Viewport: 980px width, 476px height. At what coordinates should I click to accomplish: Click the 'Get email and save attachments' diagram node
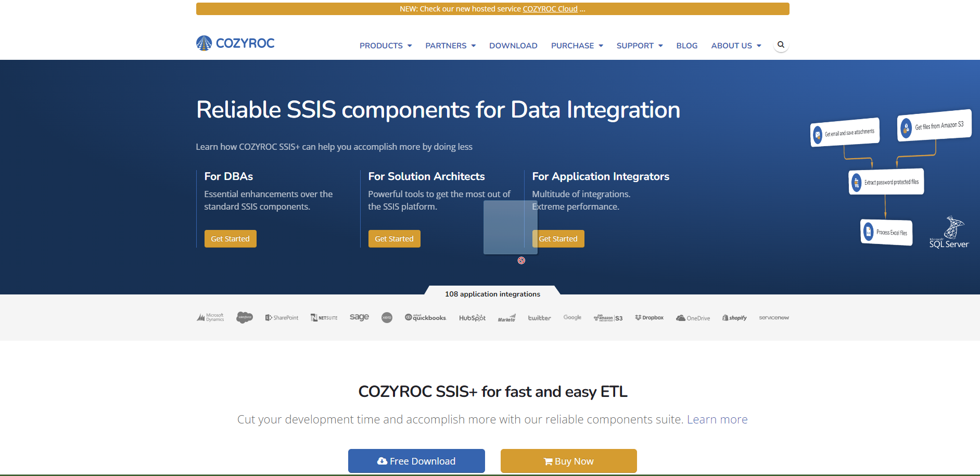tap(845, 132)
